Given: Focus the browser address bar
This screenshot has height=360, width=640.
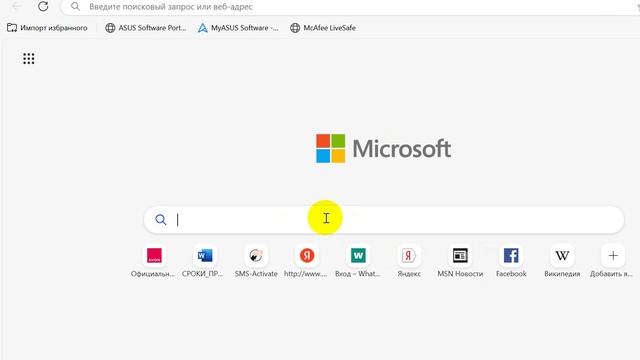Looking at the screenshot, I should pos(351,7).
